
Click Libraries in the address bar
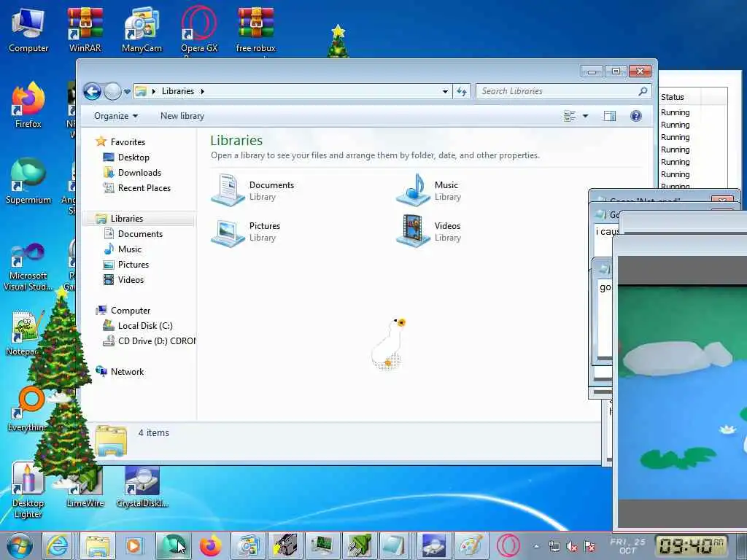178,91
